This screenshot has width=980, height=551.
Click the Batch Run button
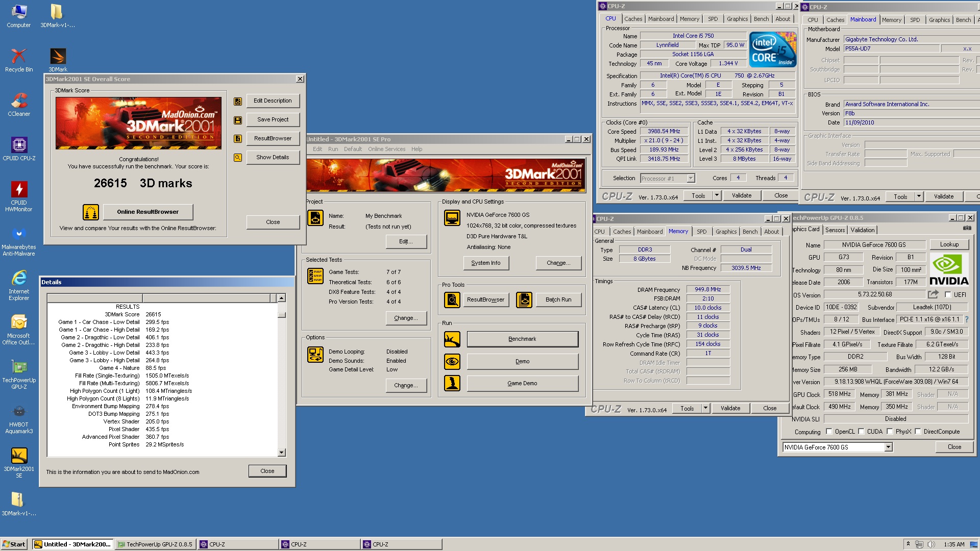[558, 300]
